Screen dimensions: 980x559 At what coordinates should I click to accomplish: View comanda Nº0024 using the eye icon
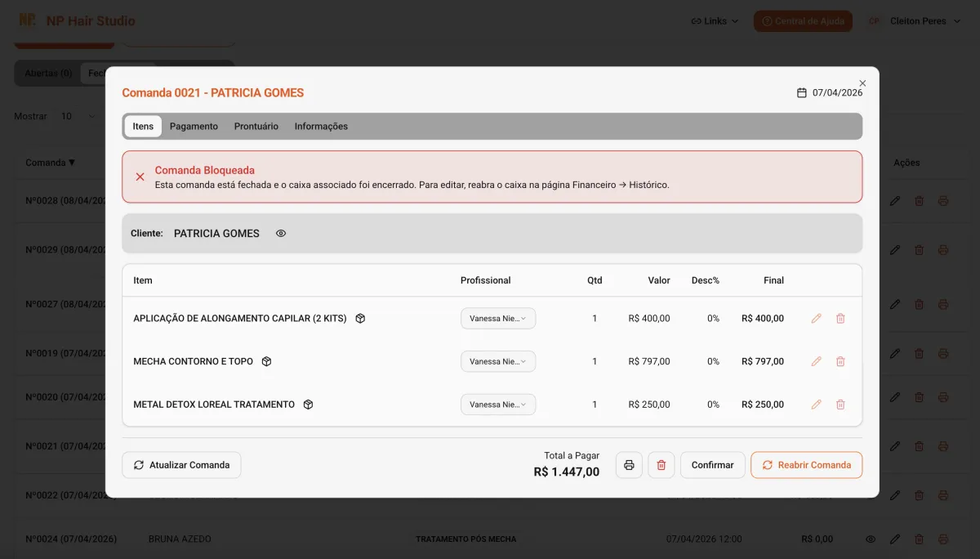tap(870, 539)
